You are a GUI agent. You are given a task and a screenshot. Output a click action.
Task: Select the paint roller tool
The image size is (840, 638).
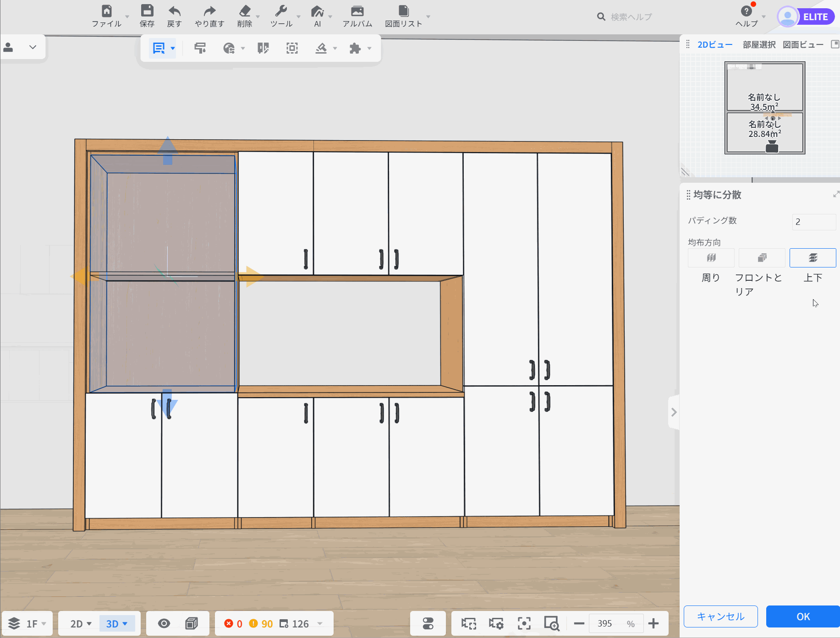click(200, 48)
